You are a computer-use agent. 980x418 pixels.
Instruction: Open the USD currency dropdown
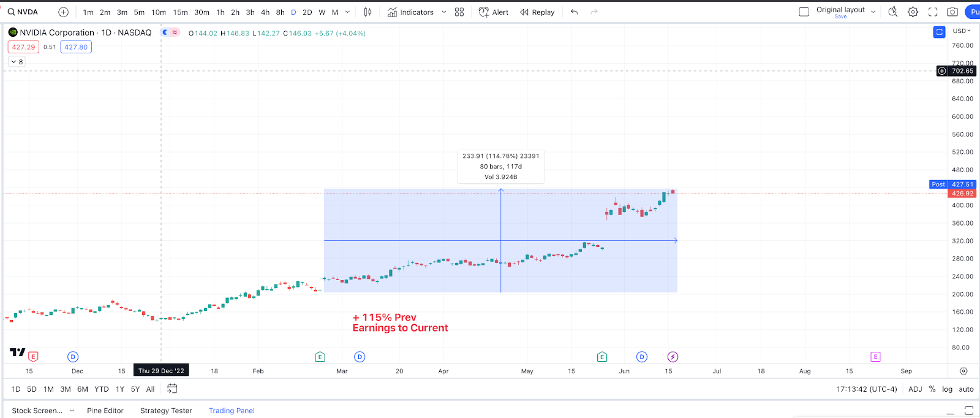point(962,31)
